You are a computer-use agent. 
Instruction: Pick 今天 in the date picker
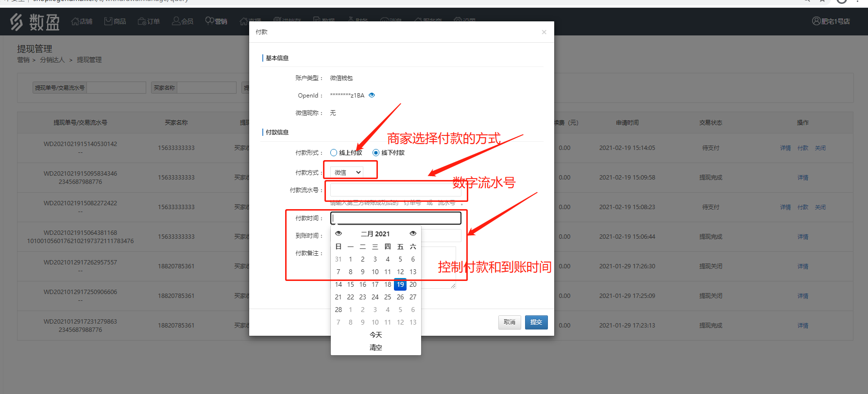pyautogui.click(x=375, y=335)
